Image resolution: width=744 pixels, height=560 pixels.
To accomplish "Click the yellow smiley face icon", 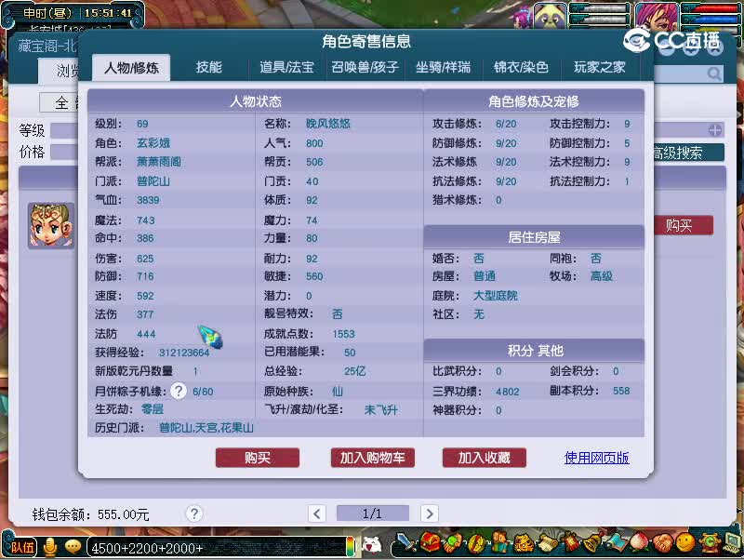I will 685,542.
